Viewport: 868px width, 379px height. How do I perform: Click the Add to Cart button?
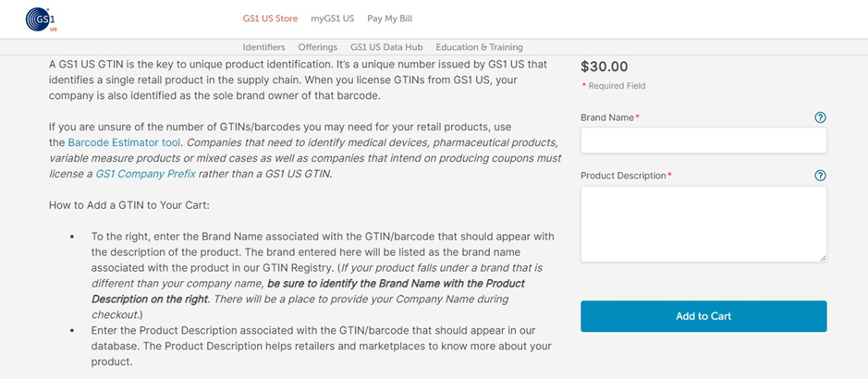click(x=703, y=316)
